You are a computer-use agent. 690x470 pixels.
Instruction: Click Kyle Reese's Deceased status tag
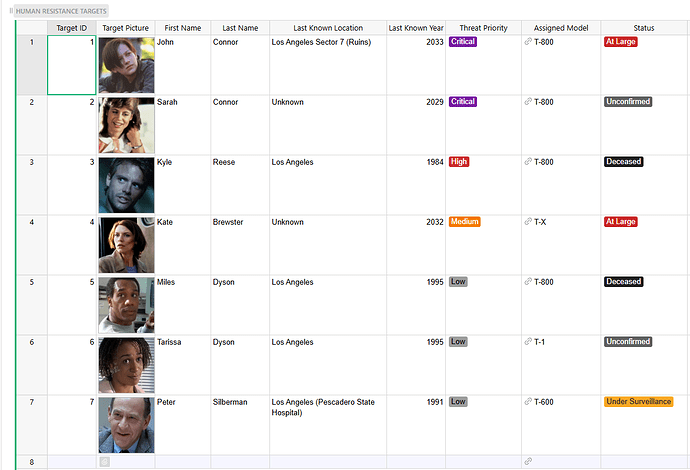coord(624,162)
